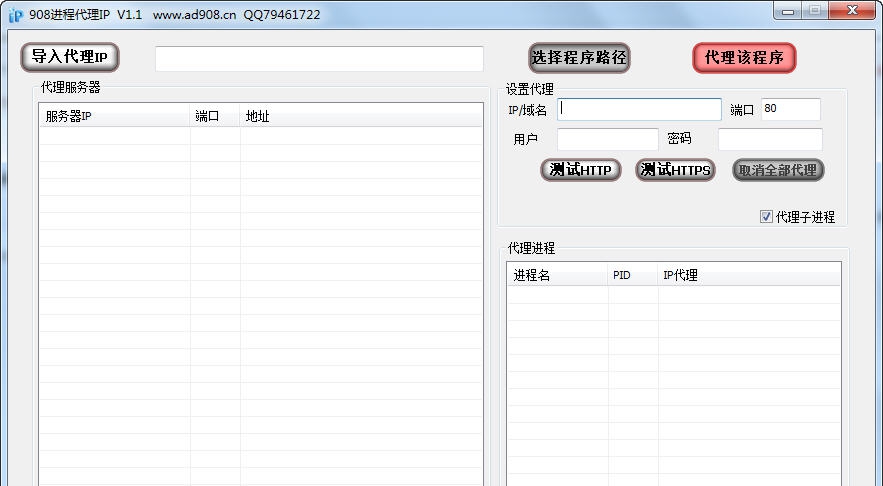This screenshot has height=486, width=883.
Task: Click the disabled maximize button in title bar
Action: pyautogui.click(x=815, y=11)
